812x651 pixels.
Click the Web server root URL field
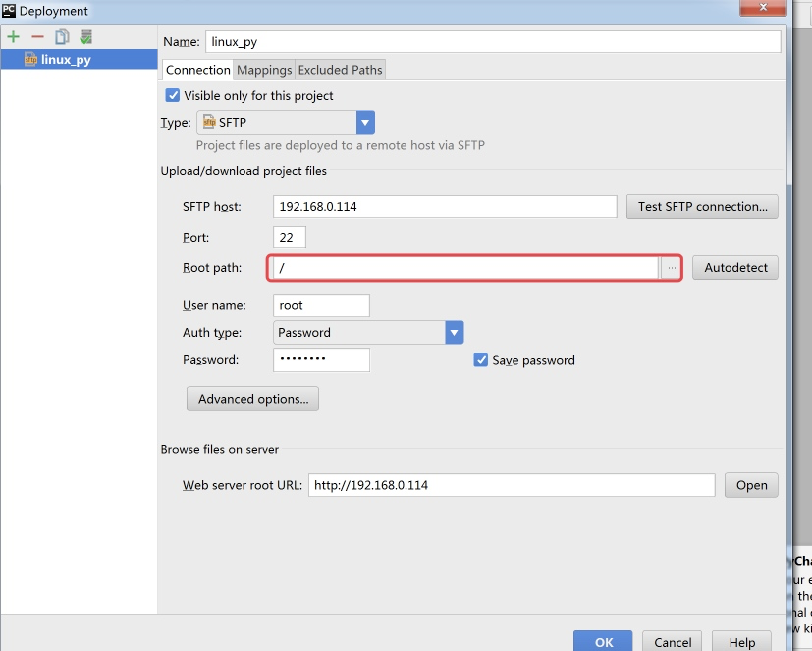click(512, 485)
